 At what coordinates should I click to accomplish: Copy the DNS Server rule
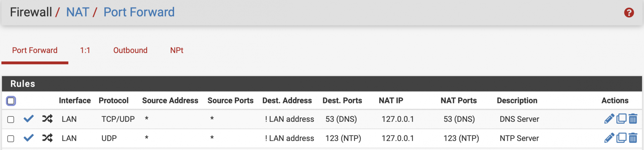point(621,119)
